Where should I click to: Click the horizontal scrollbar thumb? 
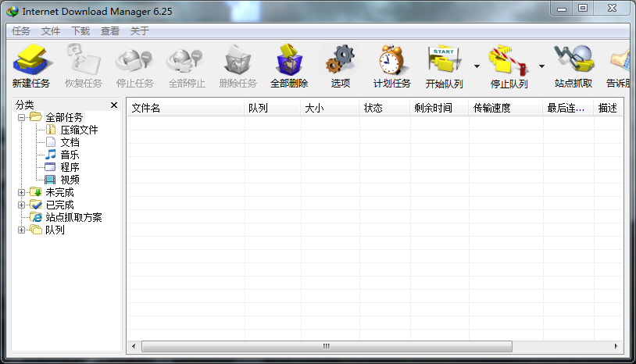[x=327, y=346]
